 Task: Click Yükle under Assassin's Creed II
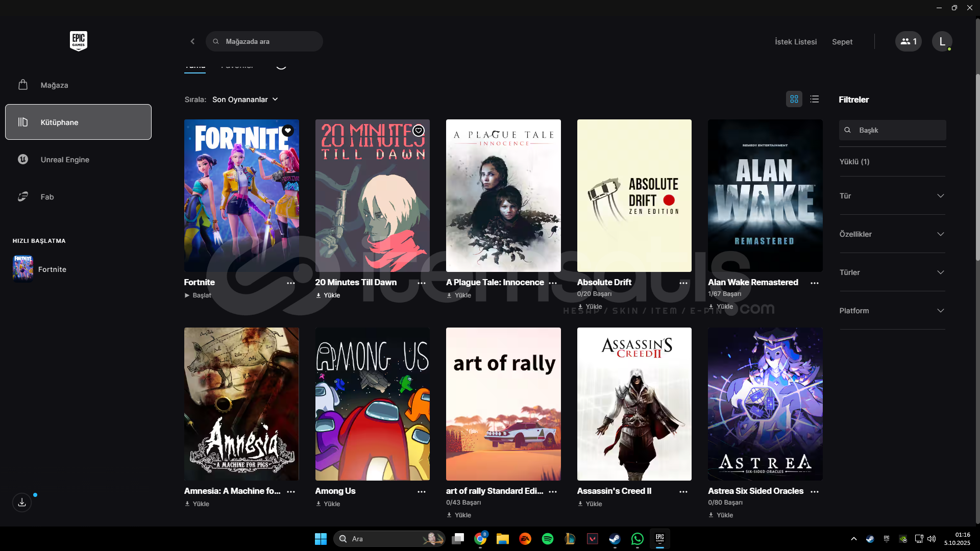point(593,504)
